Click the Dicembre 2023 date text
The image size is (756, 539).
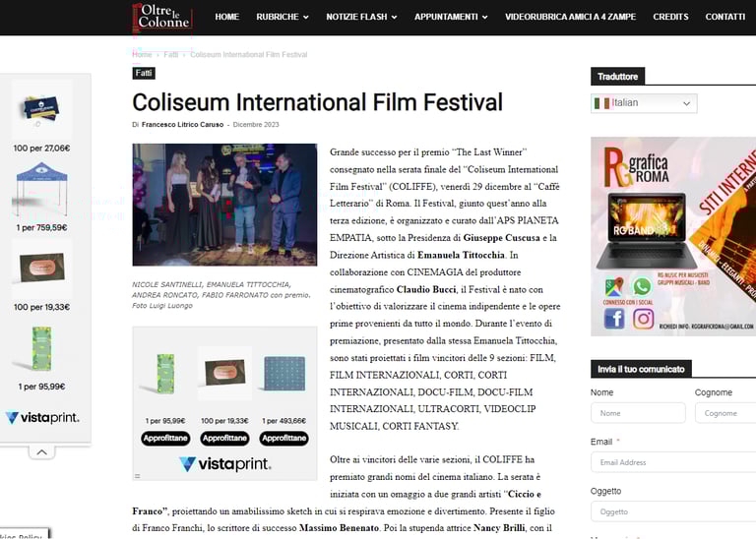pos(256,124)
